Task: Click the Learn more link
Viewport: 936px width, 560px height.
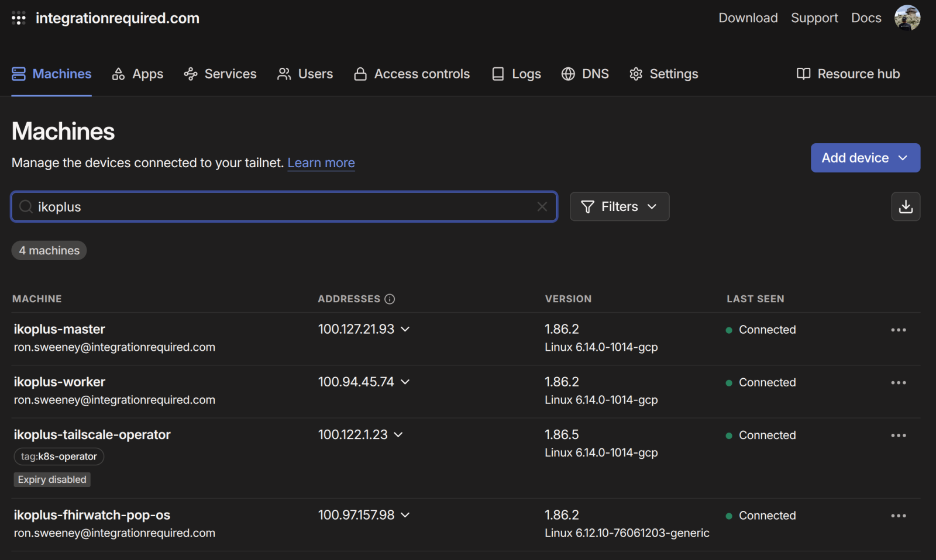Action: click(x=321, y=163)
